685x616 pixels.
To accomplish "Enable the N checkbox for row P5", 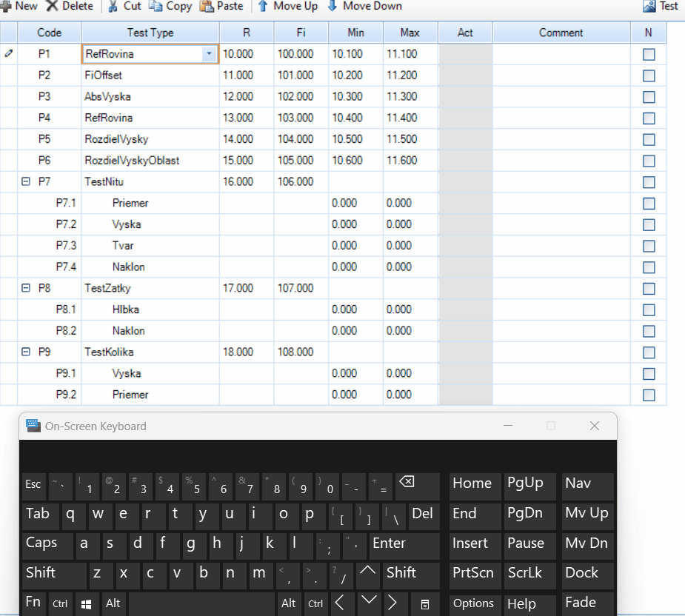I will pos(649,139).
